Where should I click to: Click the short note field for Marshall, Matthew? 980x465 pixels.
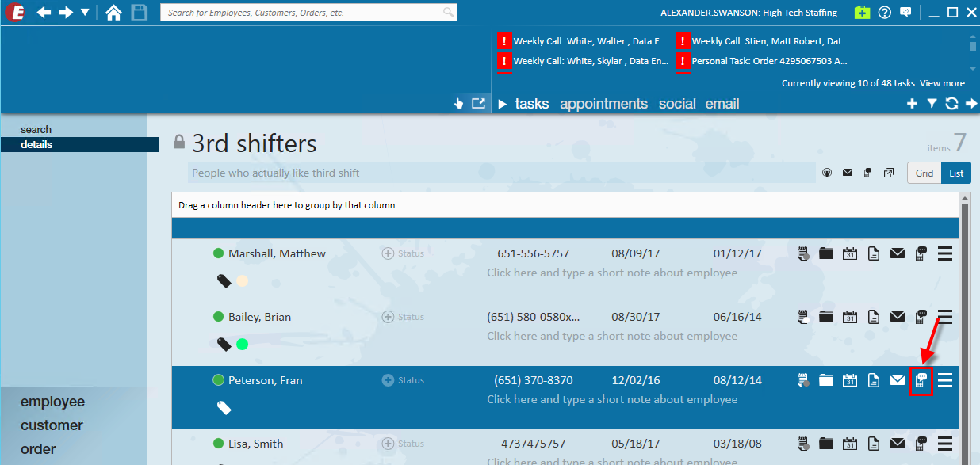click(612, 273)
